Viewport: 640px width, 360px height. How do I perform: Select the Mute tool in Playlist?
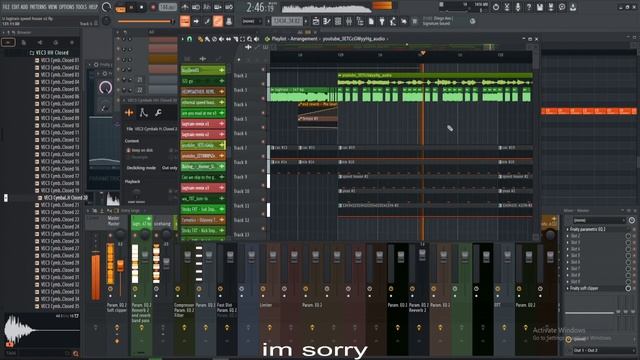221,39
